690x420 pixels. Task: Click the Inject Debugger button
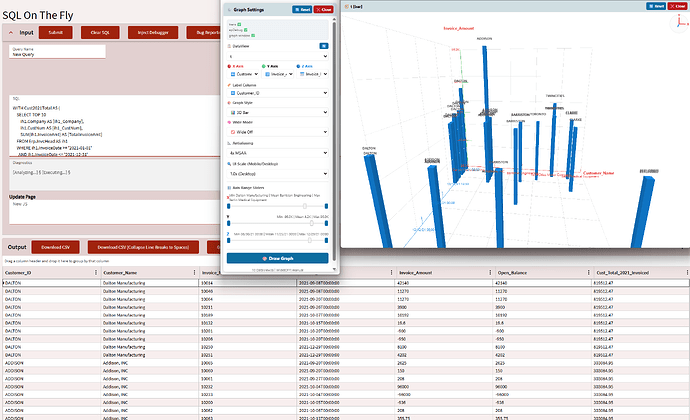click(x=153, y=33)
